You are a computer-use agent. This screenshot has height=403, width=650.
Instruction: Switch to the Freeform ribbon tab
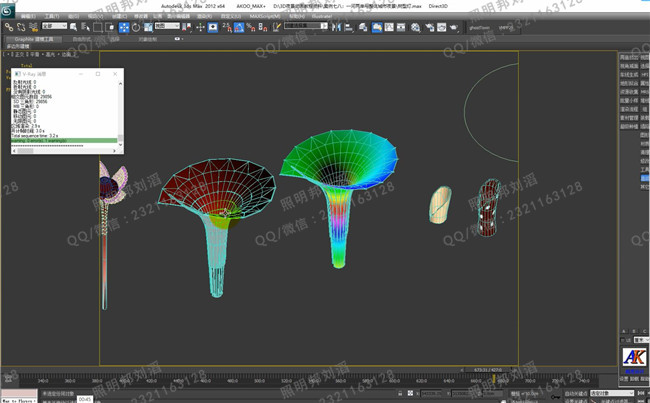[82, 39]
